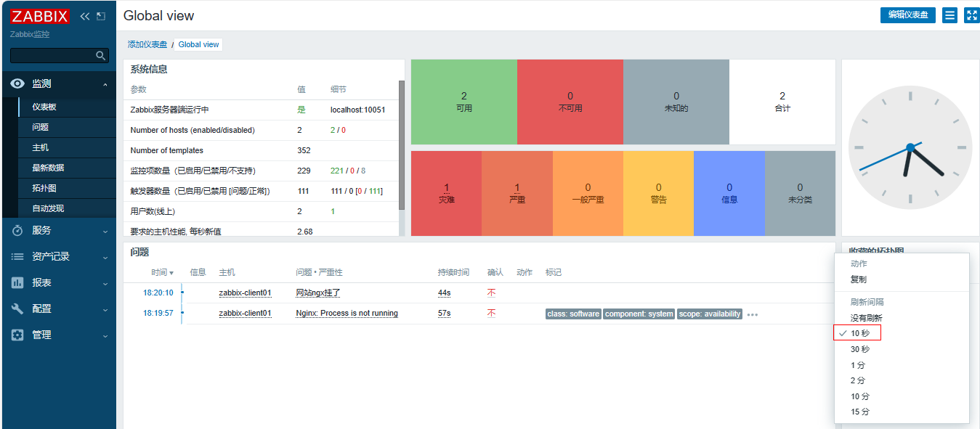This screenshot has width=980, height=429.
Task: Click the search magnifier icon
Action: click(101, 56)
